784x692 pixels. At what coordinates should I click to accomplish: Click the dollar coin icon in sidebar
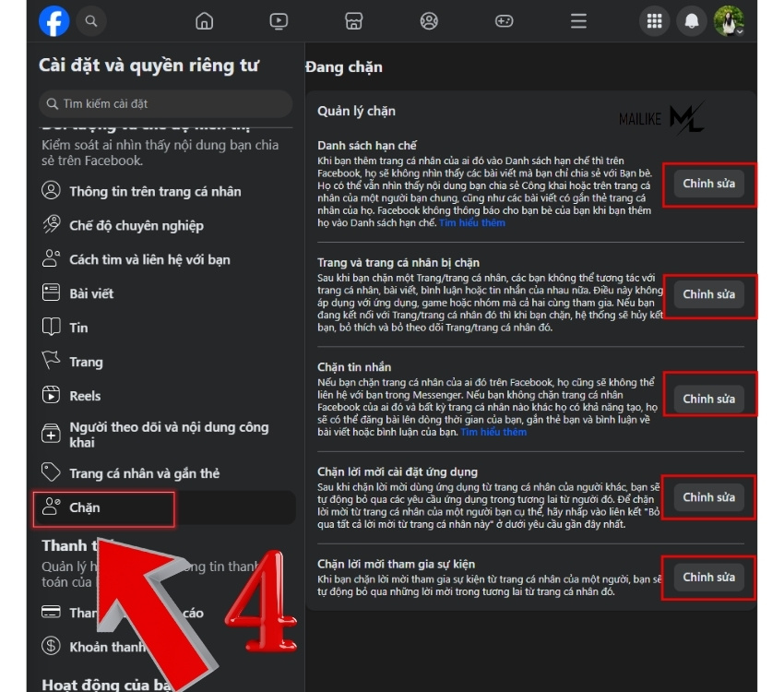point(51,646)
